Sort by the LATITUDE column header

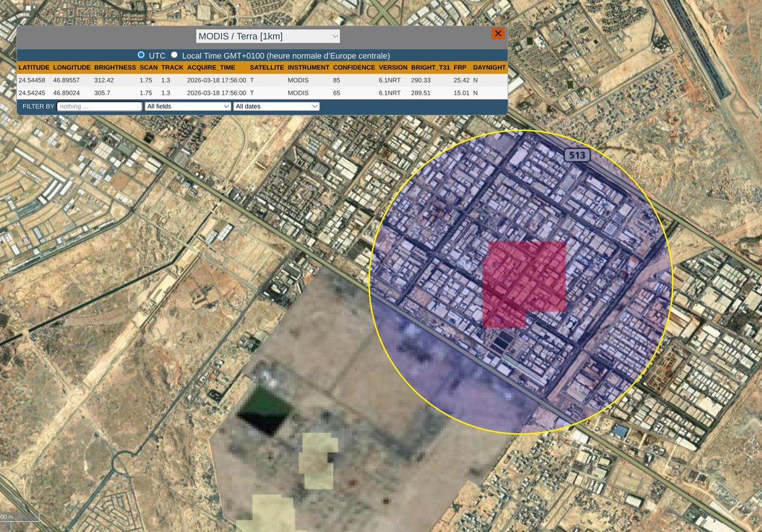click(34, 67)
